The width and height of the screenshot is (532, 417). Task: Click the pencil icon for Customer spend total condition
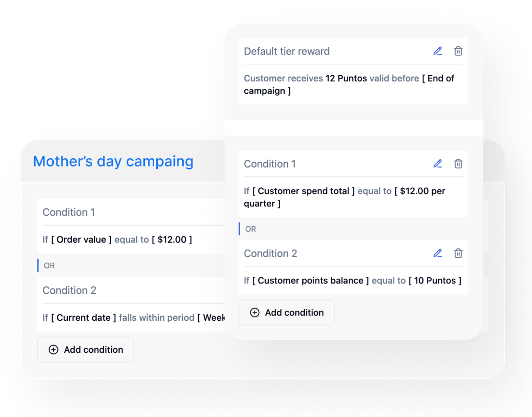tap(438, 163)
